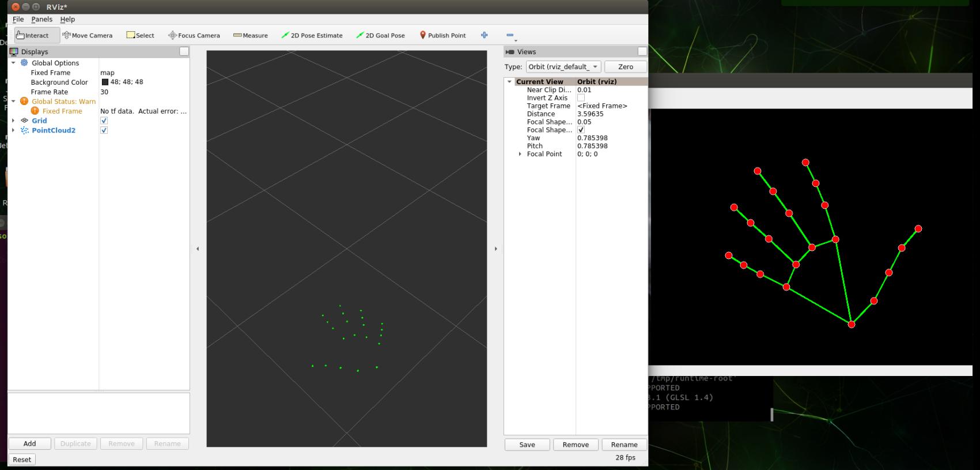Screen dimensions: 980x470
Task: Uncheck the Focal Shape Fixed Size checkbox
Action: [581, 130]
